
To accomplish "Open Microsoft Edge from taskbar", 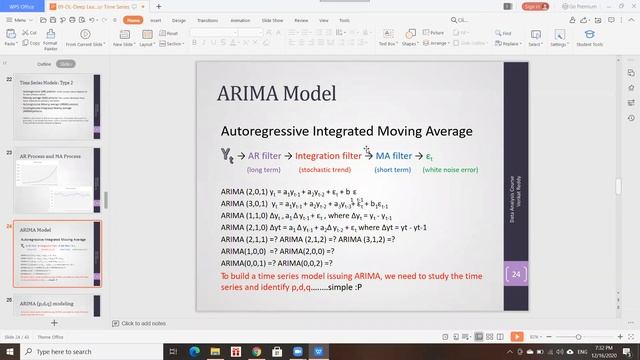I will pos(194,351).
